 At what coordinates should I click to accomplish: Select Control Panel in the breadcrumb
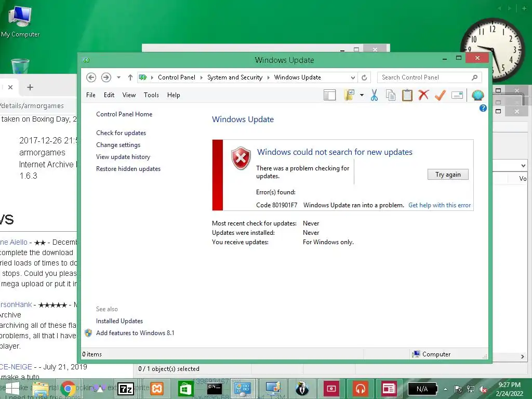coord(177,77)
